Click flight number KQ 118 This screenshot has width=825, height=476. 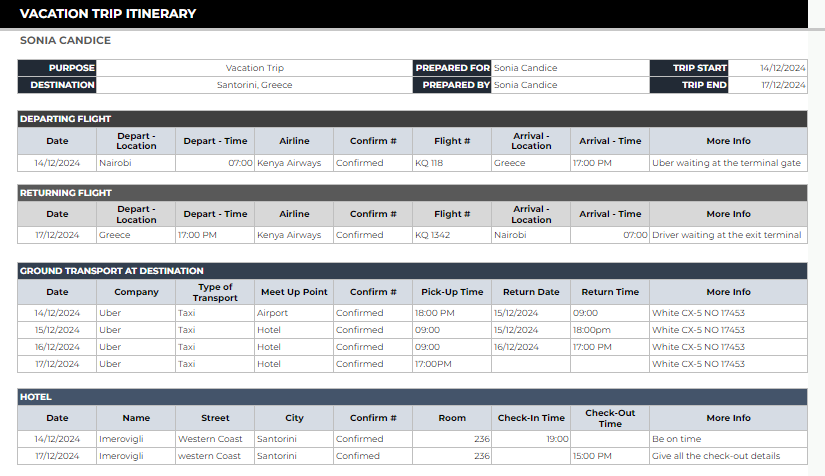click(450, 163)
